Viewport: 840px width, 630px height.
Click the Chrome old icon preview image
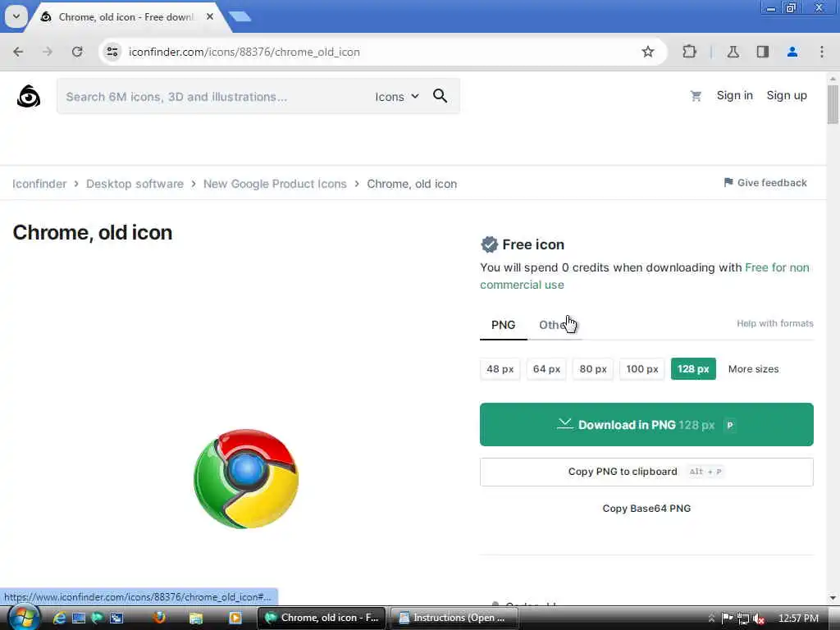coord(246,478)
